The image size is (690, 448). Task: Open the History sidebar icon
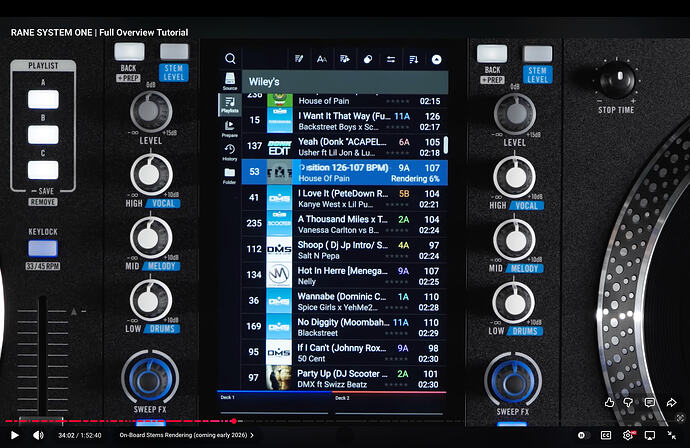(230, 152)
